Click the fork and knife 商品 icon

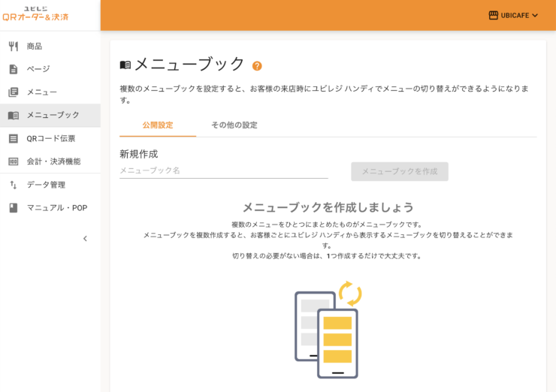[13, 46]
